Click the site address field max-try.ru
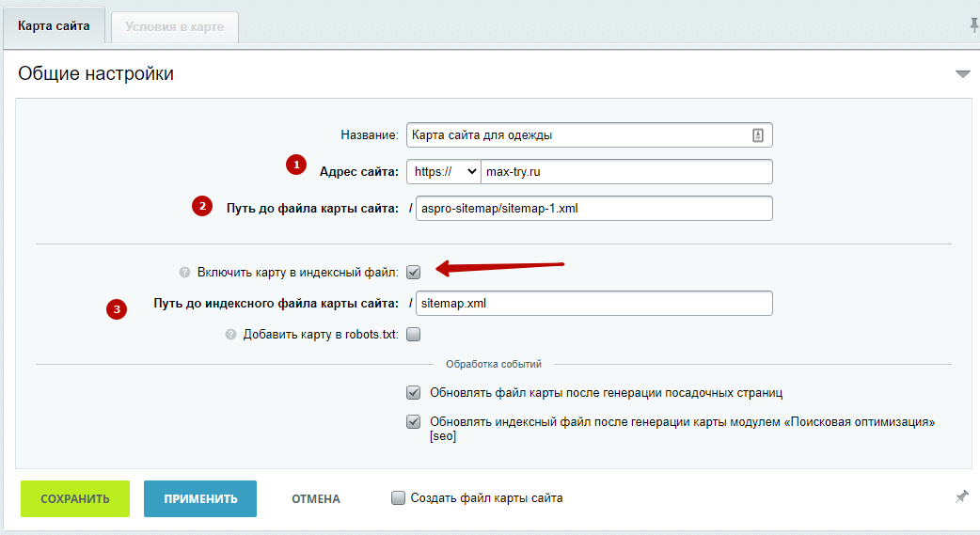 point(625,172)
